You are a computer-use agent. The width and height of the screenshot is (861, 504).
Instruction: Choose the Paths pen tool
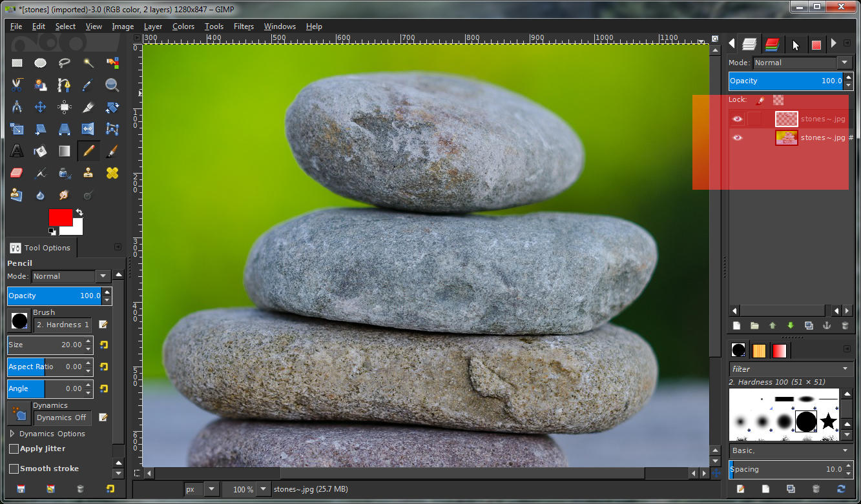[x=64, y=85]
